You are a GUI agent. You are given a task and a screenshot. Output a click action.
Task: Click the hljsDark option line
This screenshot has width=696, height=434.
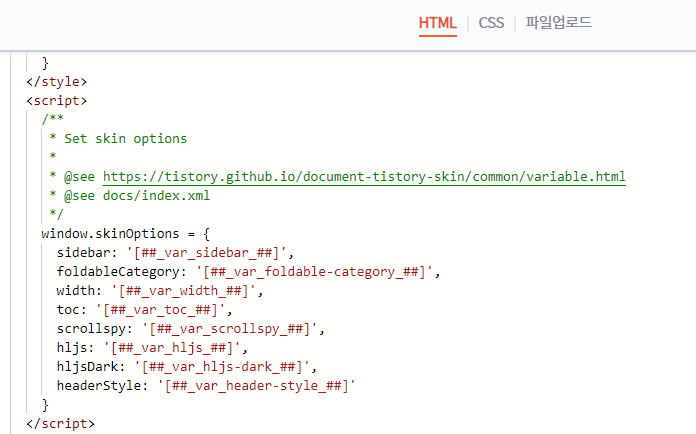186,367
